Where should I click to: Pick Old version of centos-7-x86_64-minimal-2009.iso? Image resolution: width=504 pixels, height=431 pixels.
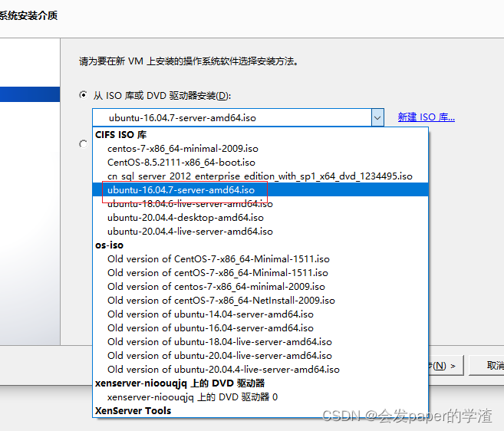pos(260,287)
